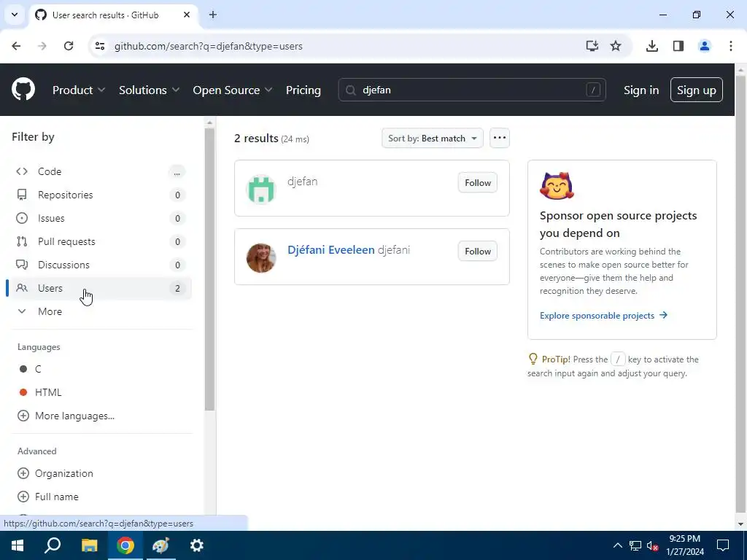The height and width of the screenshot is (560, 747).
Task: Click the network icon in the system tray
Action: point(635,545)
